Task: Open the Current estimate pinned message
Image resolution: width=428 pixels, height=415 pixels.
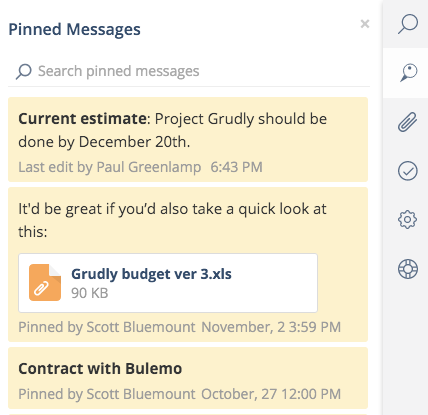Action: [x=188, y=139]
